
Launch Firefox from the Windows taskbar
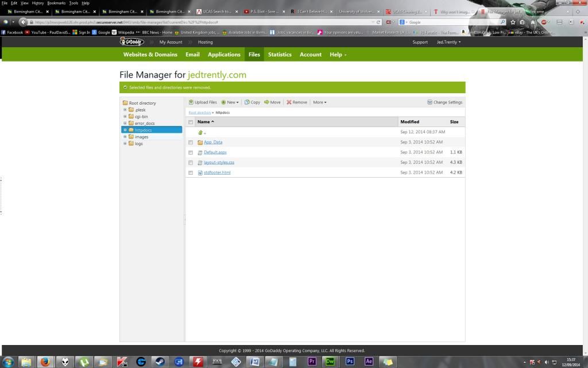[45, 362]
